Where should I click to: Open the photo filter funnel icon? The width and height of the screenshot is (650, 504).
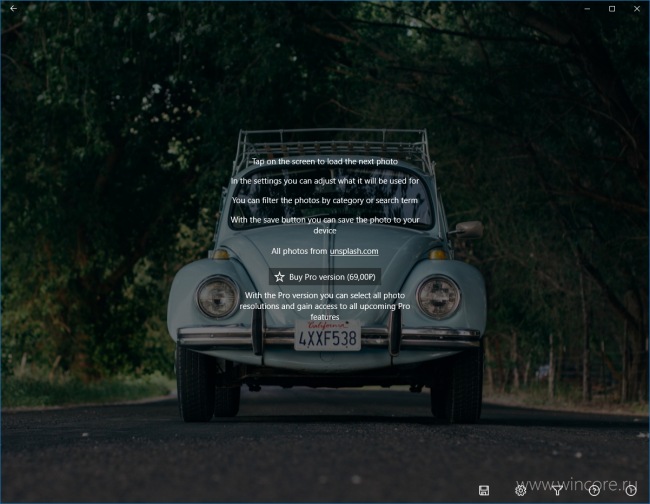[x=558, y=490]
